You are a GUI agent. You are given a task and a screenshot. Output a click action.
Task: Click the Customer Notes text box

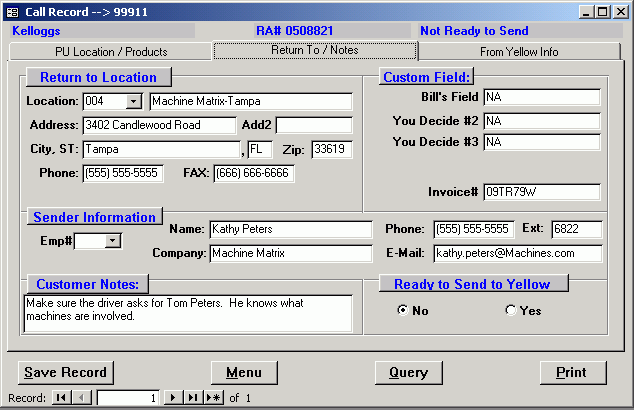pyautogui.click(x=188, y=312)
